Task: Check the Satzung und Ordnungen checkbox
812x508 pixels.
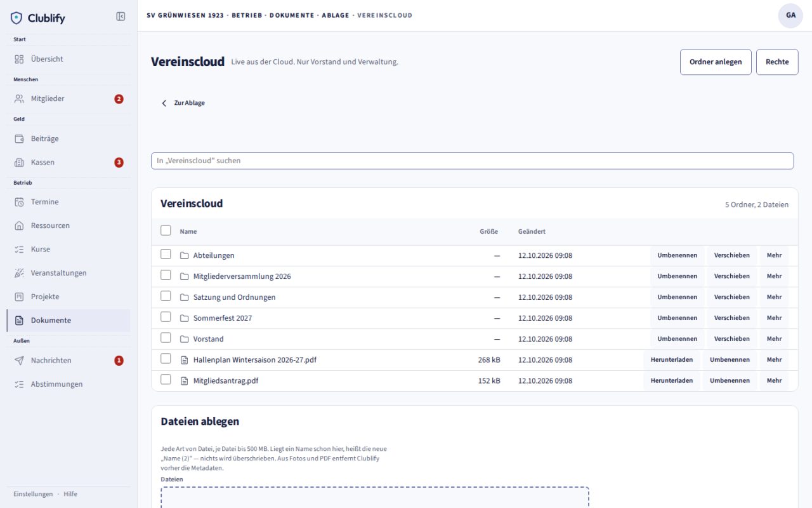Action: pyautogui.click(x=166, y=296)
